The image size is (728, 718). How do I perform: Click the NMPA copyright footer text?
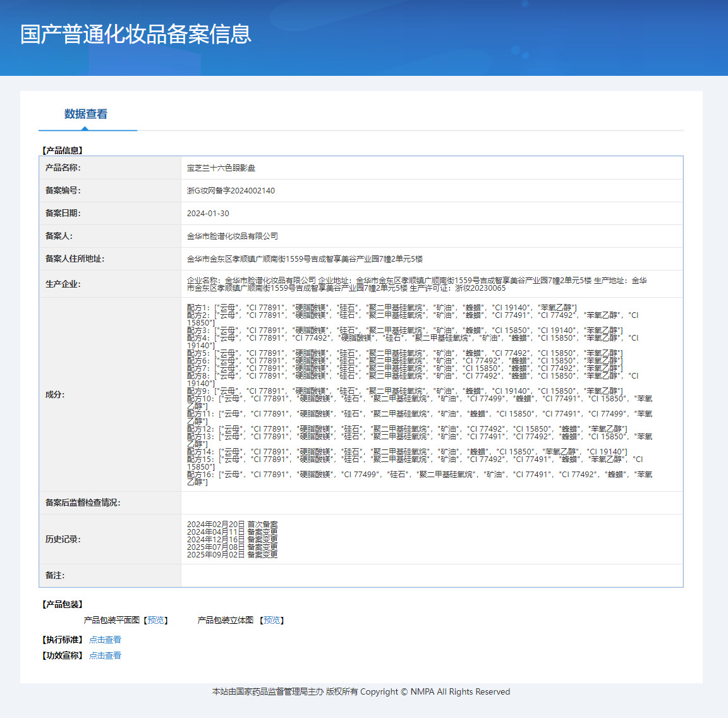pos(361,691)
